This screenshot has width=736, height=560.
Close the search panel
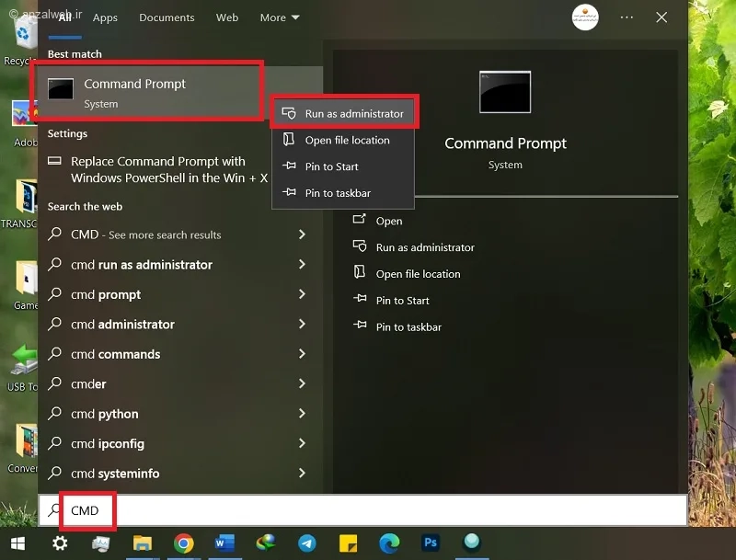[x=661, y=17]
